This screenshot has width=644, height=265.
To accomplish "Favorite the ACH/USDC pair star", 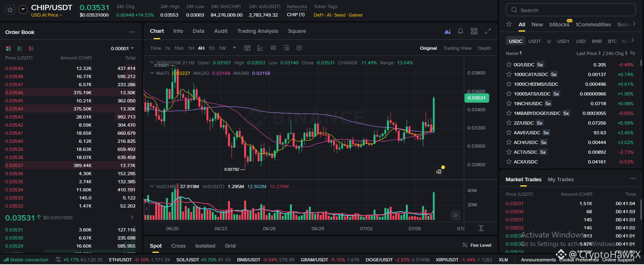I will click(x=509, y=142).
